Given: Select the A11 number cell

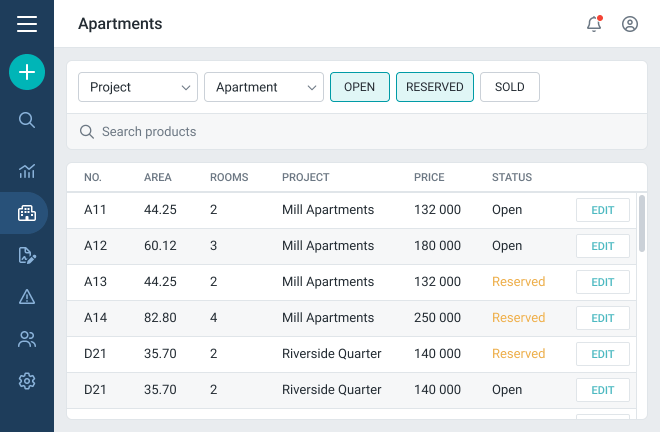Looking at the screenshot, I should pos(95,210).
